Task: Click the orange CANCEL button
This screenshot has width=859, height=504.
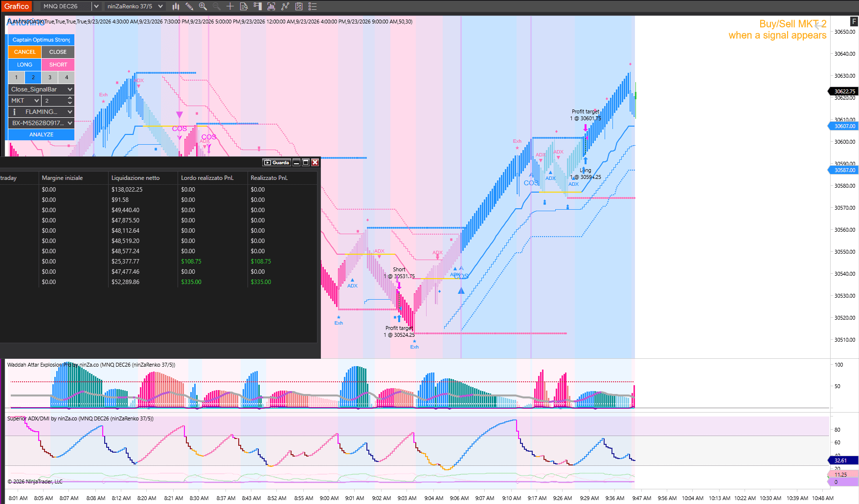Action: [x=24, y=52]
